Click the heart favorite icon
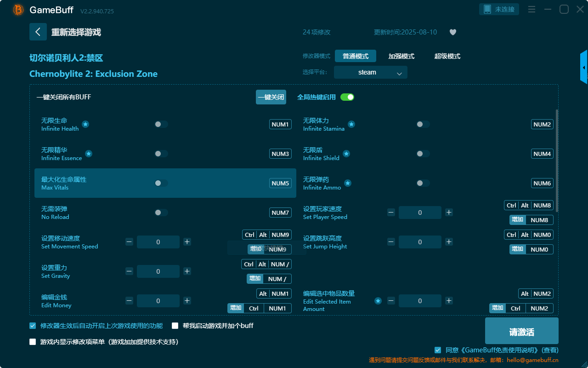Screen dimensions: 588x368 (453, 32)
